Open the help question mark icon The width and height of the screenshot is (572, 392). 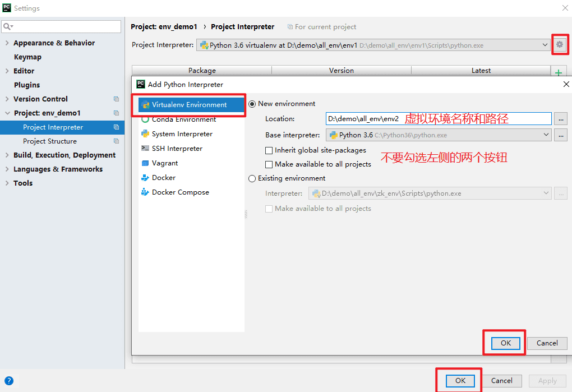pyautogui.click(x=9, y=381)
